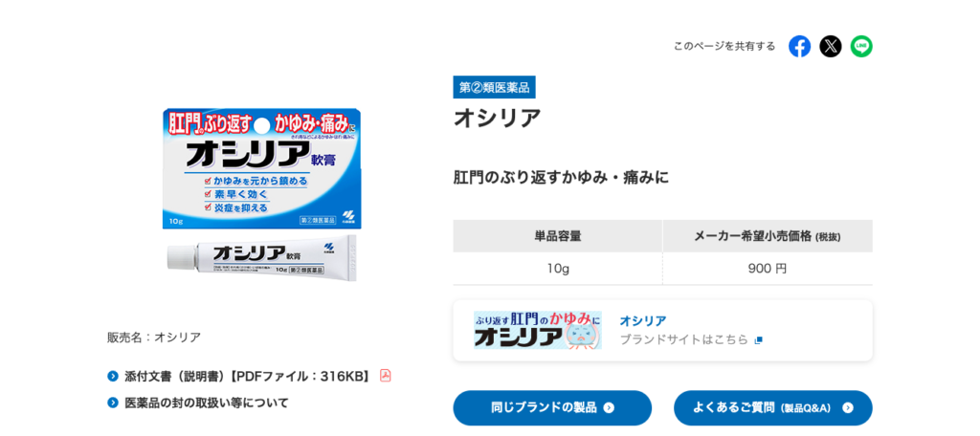
Task: Click blue arrow bullet beside 添付文書
Action: tap(113, 376)
